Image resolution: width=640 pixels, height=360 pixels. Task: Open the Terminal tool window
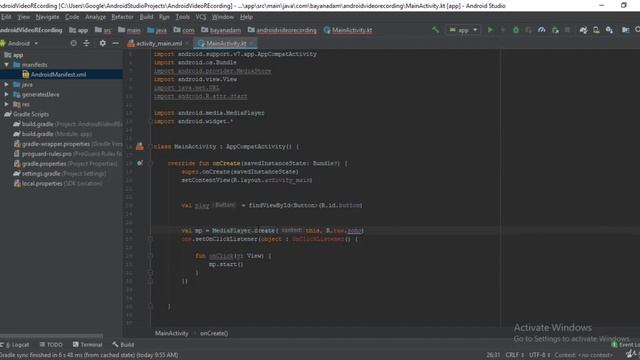coord(87,344)
